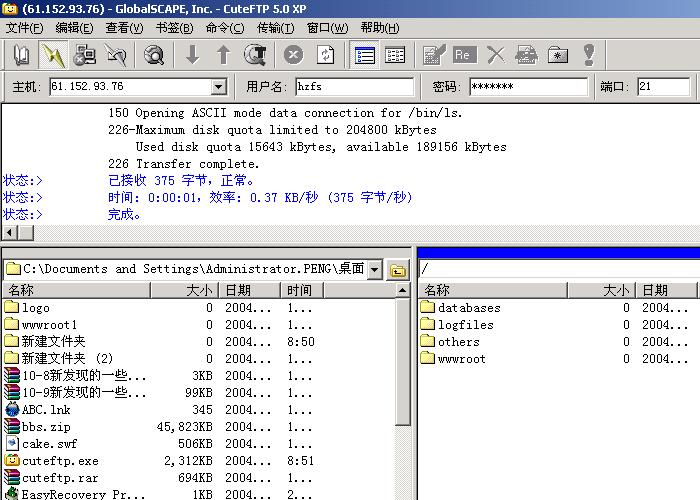This screenshot has height=500, width=700.
Task: Select the remote logfiles folder
Action: (457, 325)
